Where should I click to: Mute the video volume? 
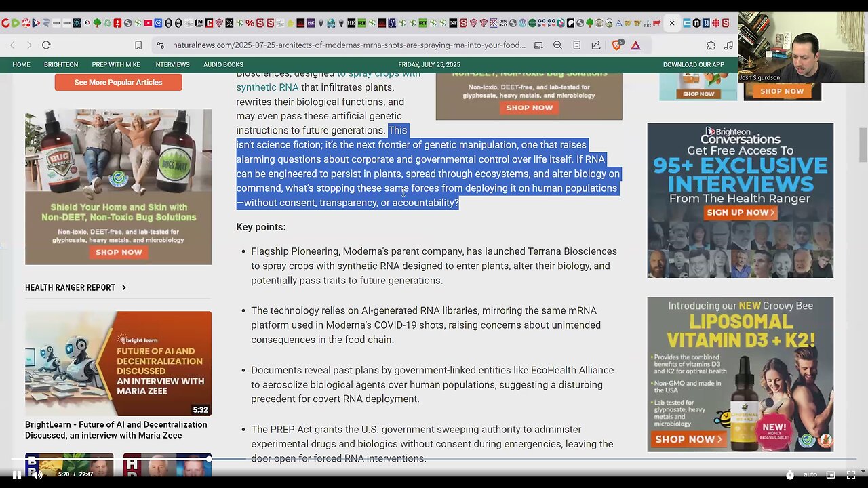coord(37,474)
